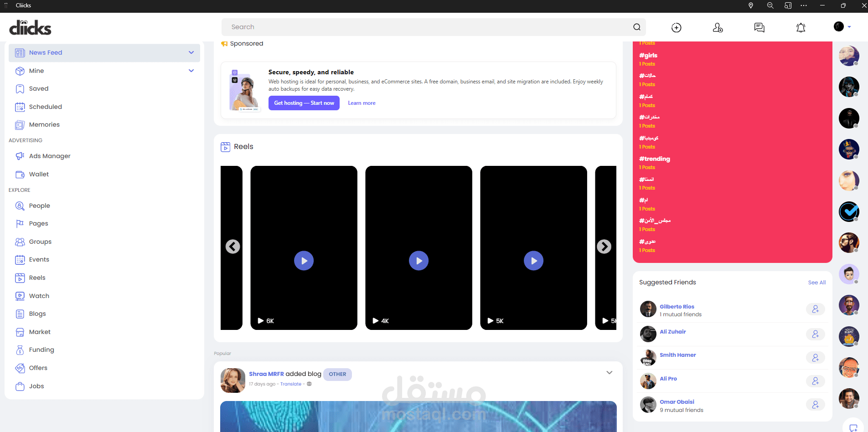Open the new chat bubble icon at bottom right
Screen dimensions: 868x432
(x=853, y=427)
